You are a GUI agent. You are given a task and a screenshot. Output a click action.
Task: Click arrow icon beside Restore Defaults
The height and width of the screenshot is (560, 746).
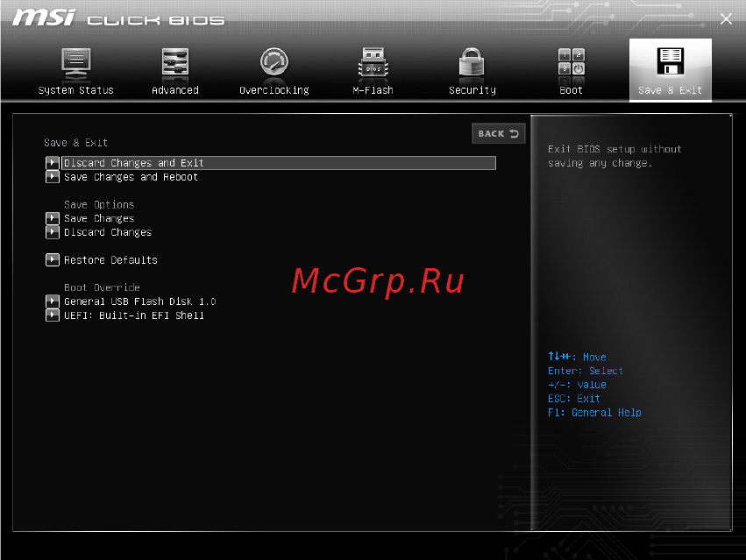[x=53, y=259]
